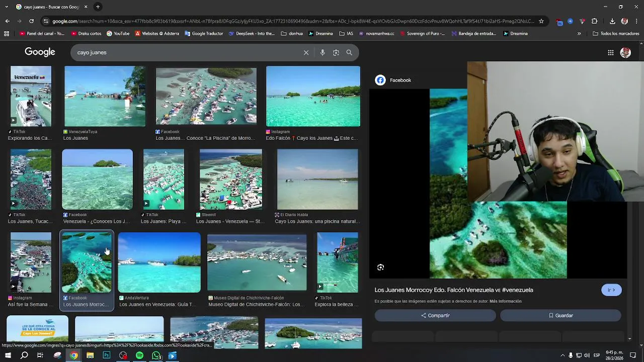Click the Compartir button
Viewport: 644px width, 362px height.
pos(435,316)
